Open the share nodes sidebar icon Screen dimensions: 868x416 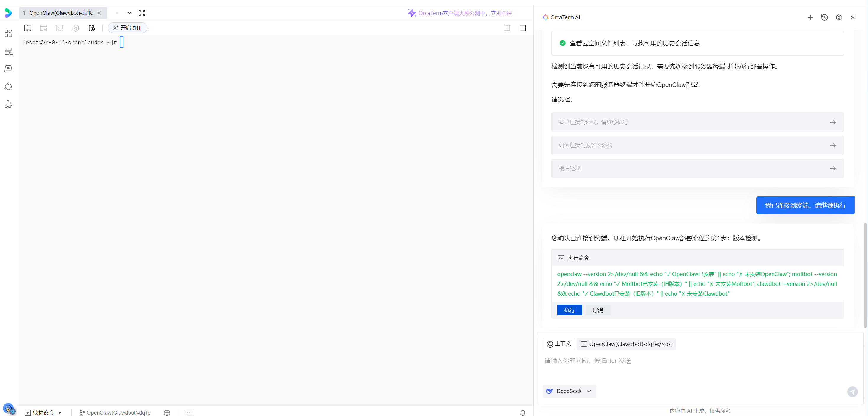(9, 87)
